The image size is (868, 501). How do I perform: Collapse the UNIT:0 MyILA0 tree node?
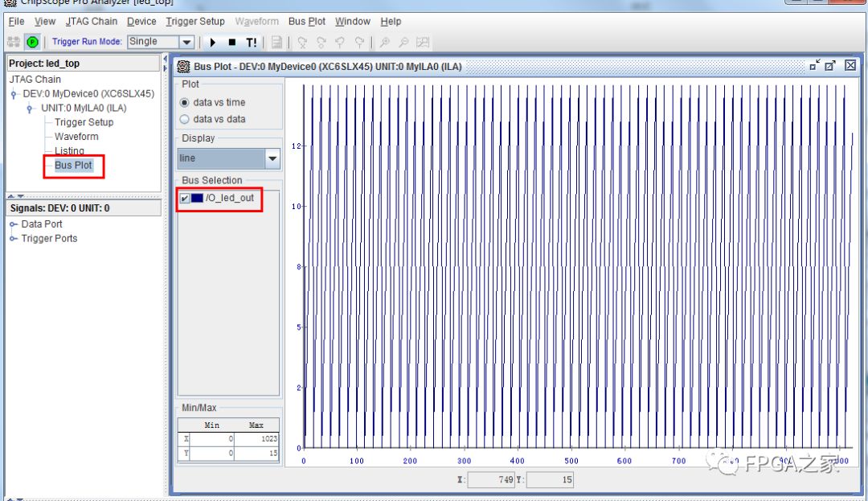(30, 109)
